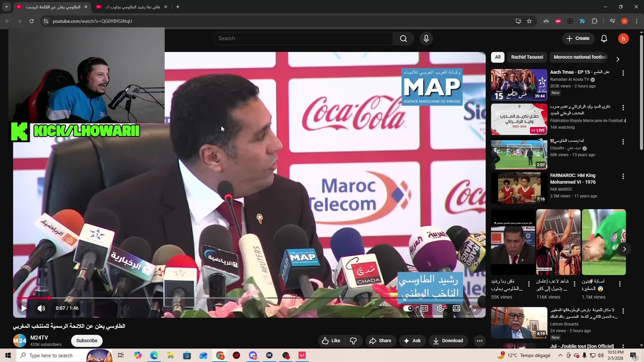Go back in browser history
Viewport: 644px width, 362px height.
click(x=7, y=21)
